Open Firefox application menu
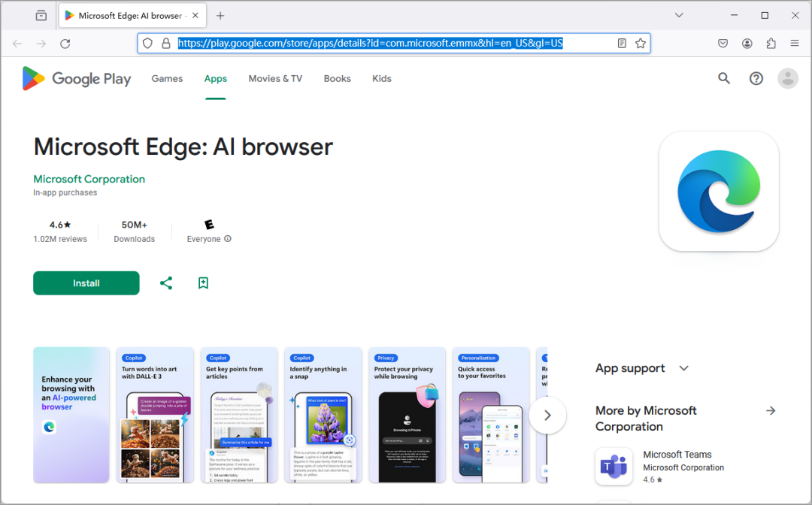 [x=795, y=44]
